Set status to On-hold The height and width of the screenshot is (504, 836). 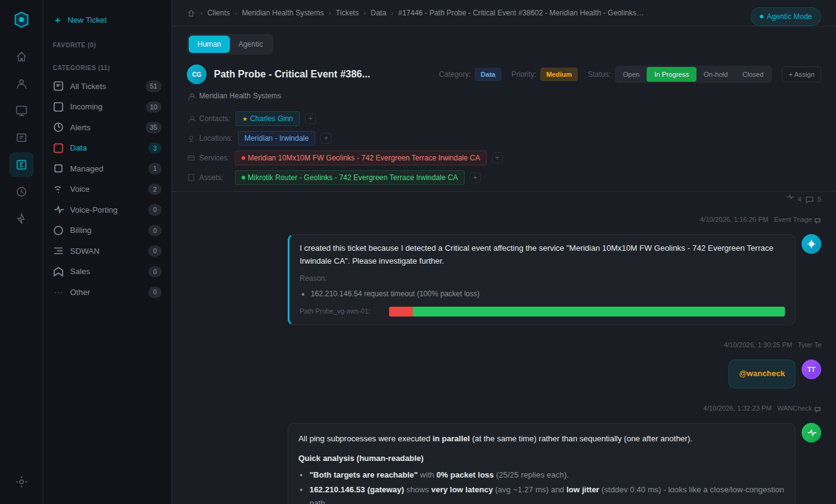pyautogui.click(x=716, y=74)
